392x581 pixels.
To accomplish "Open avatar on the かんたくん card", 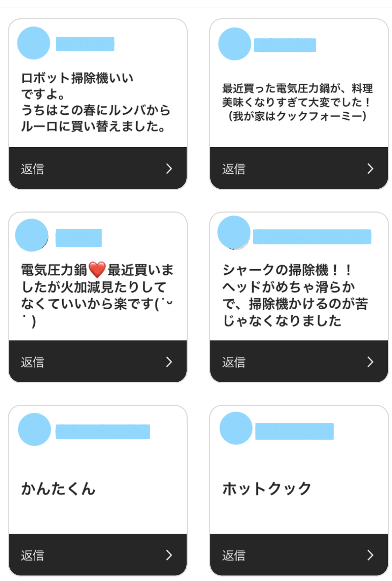I will (x=34, y=429).
